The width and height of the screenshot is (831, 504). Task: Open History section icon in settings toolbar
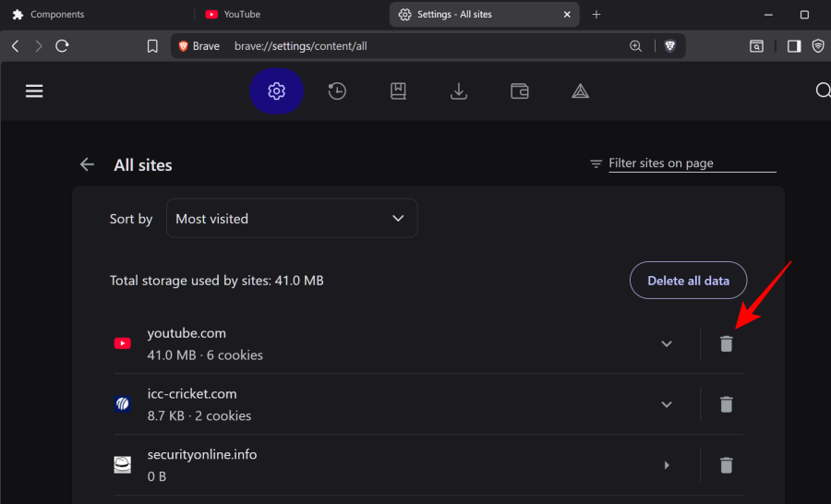click(337, 90)
